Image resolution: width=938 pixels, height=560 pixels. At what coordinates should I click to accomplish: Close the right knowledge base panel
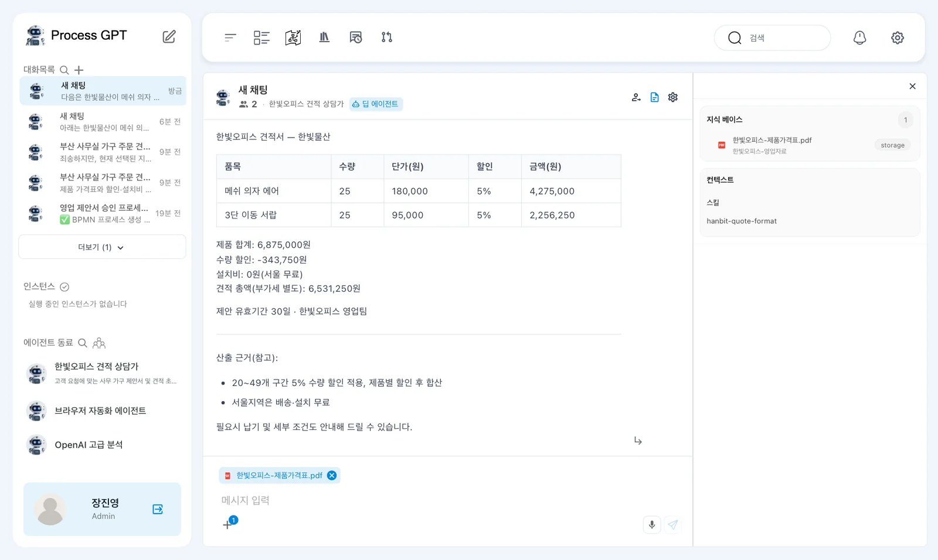point(913,86)
